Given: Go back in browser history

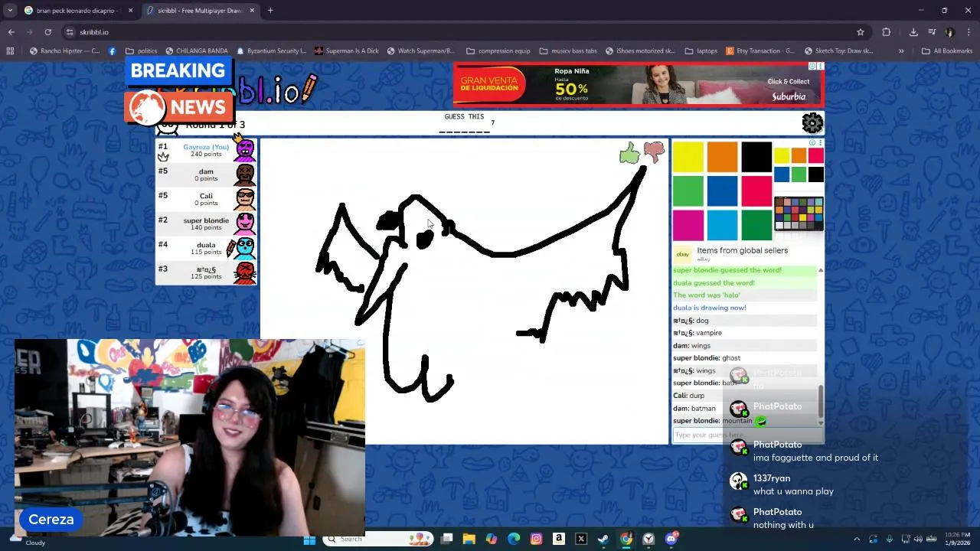Looking at the screenshot, I should pos(11,32).
